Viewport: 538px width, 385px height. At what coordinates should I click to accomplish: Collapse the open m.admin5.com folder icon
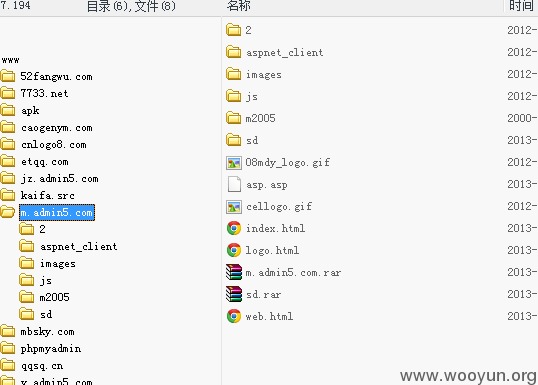pyautogui.click(x=8, y=212)
